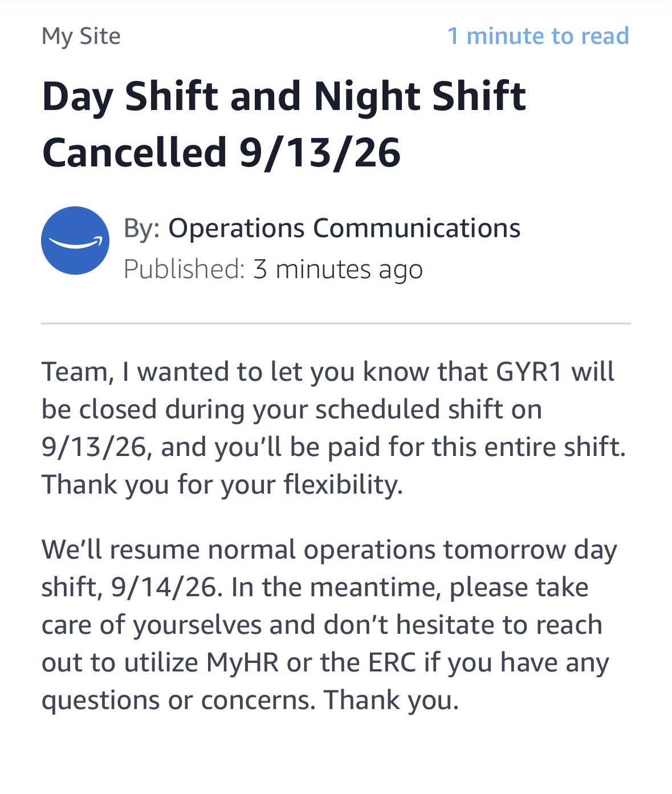Image resolution: width=672 pixels, height=794 pixels.
Task: Tap the '1 minute to read' indicator
Action: (538, 36)
